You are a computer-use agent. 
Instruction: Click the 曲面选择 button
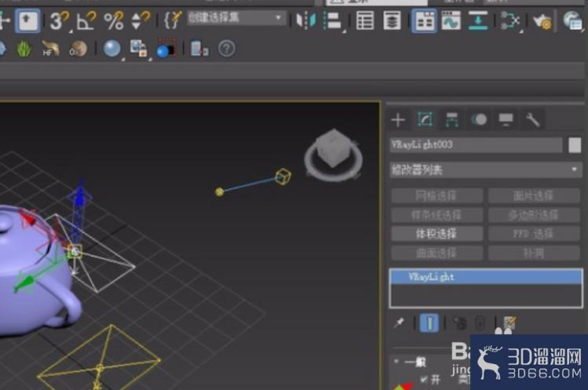pyautogui.click(x=436, y=253)
